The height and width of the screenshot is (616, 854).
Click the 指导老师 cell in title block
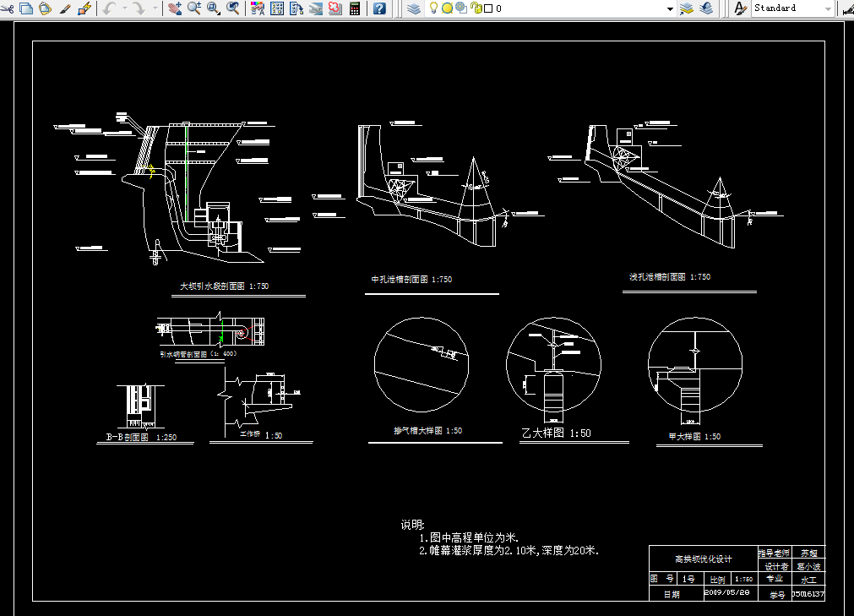click(x=774, y=553)
